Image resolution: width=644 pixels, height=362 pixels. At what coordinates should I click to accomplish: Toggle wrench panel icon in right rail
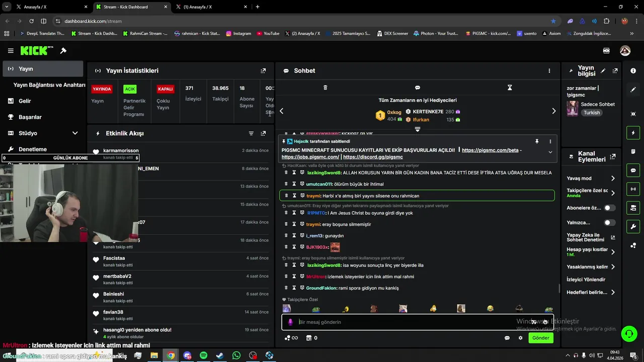tap(633, 227)
